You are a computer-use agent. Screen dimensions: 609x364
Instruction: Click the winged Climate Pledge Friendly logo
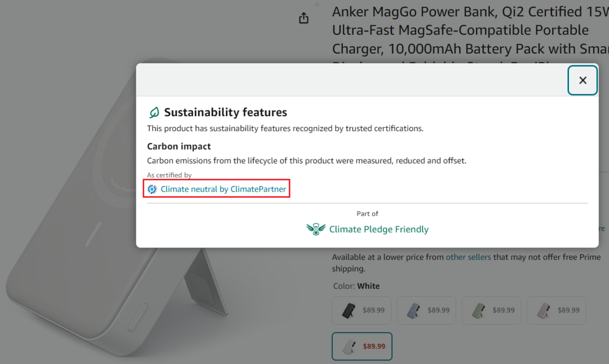316,229
